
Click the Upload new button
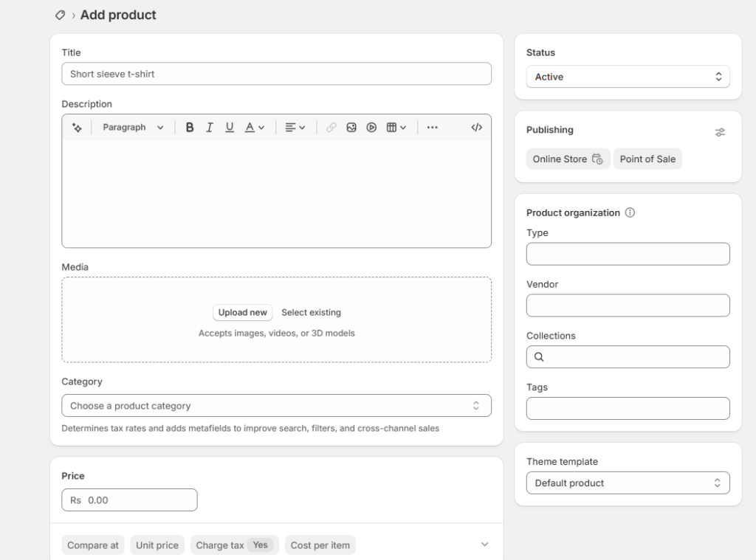[242, 312]
